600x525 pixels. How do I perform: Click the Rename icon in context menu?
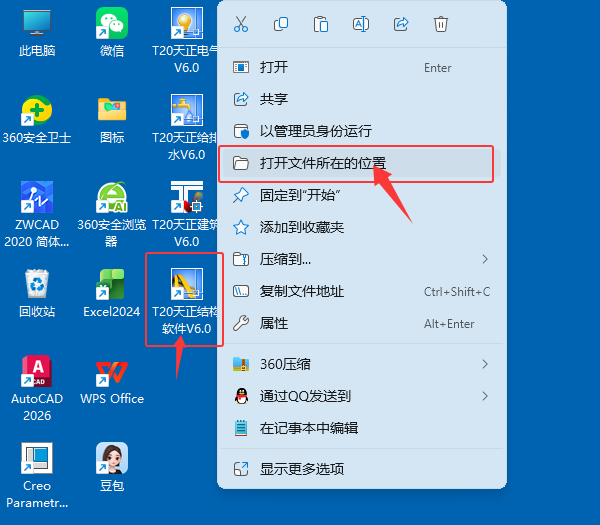click(x=361, y=24)
